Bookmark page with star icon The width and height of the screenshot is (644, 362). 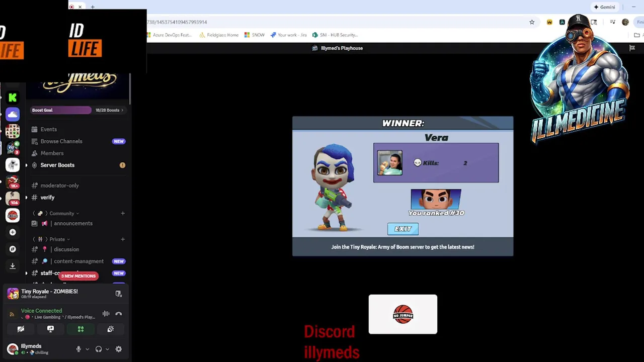pos(532,22)
